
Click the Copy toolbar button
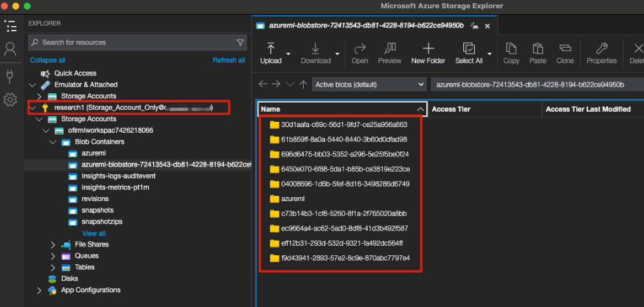click(511, 54)
